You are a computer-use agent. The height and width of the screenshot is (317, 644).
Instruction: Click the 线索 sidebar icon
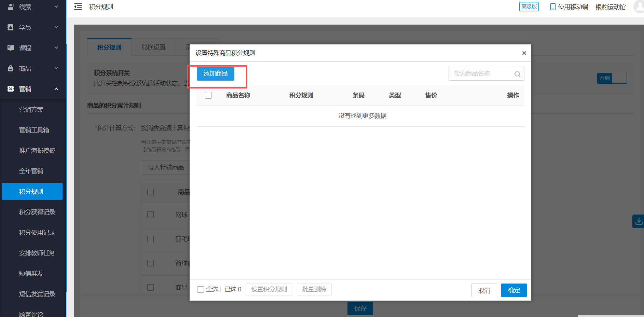(x=11, y=7)
